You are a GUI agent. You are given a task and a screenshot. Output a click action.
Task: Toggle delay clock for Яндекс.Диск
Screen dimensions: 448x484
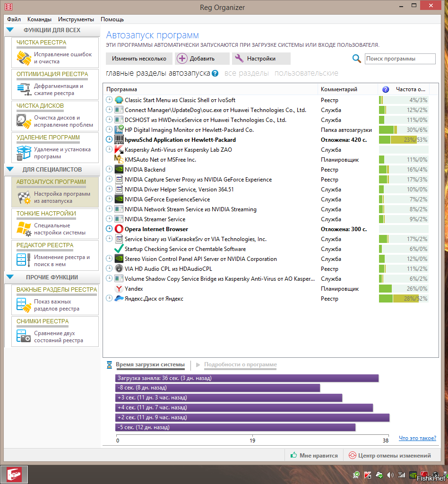pos(109,298)
